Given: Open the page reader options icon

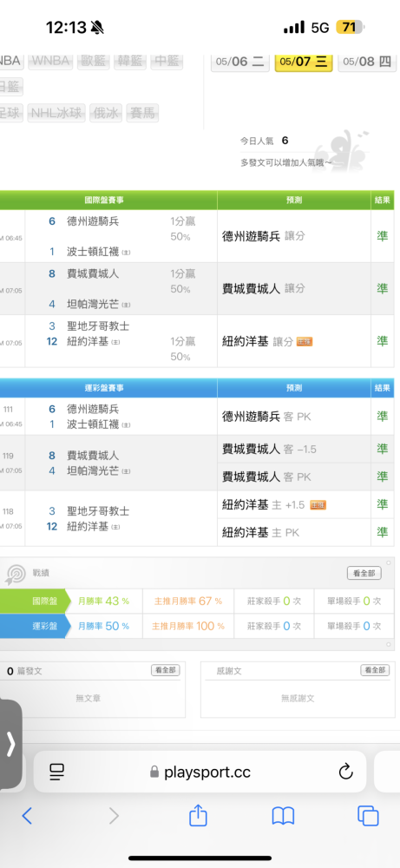Looking at the screenshot, I should pyautogui.click(x=57, y=772).
